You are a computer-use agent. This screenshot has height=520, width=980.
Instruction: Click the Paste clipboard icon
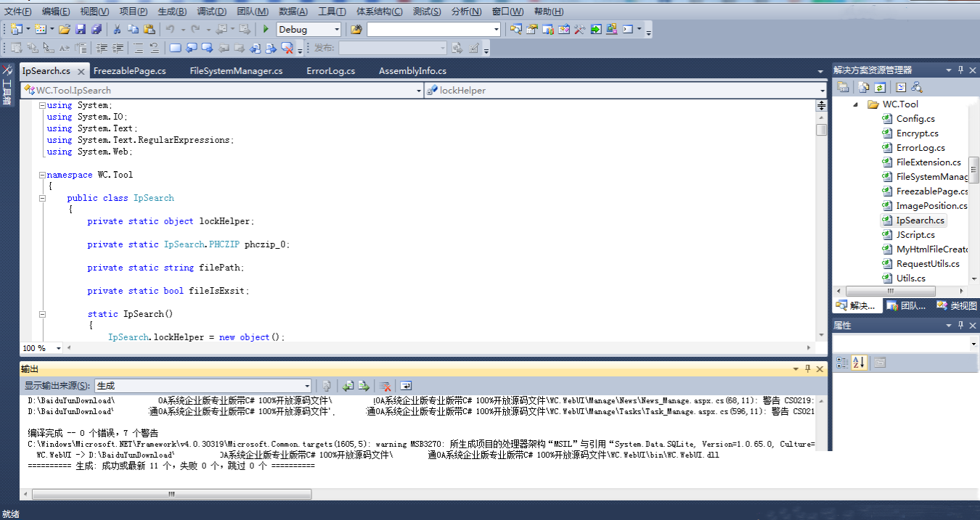click(x=149, y=29)
